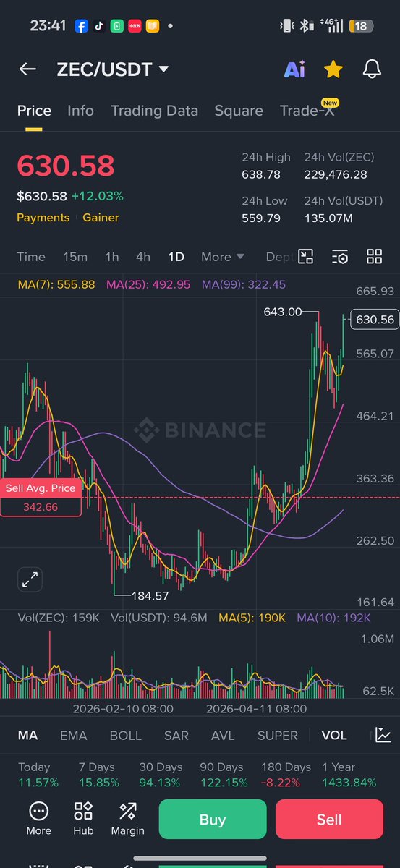Screen dimensions: 400x868
Task: Expand the More intervals dropdown
Action: [223, 257]
